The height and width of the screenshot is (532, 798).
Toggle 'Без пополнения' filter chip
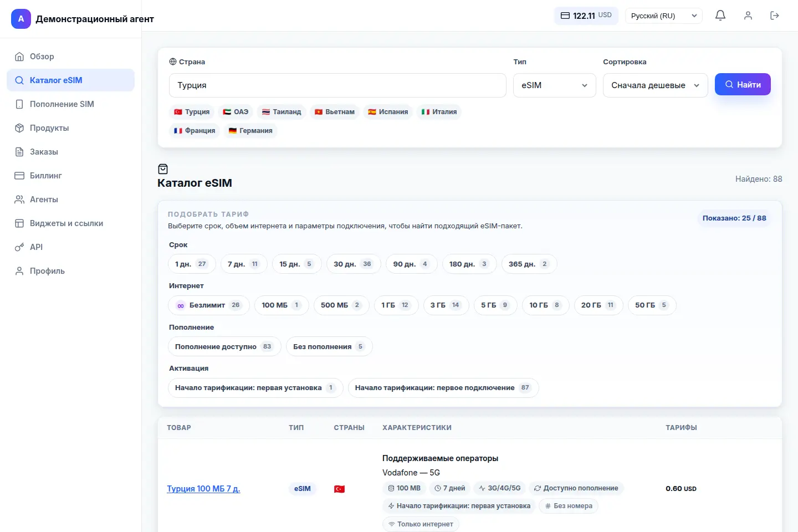329,346
